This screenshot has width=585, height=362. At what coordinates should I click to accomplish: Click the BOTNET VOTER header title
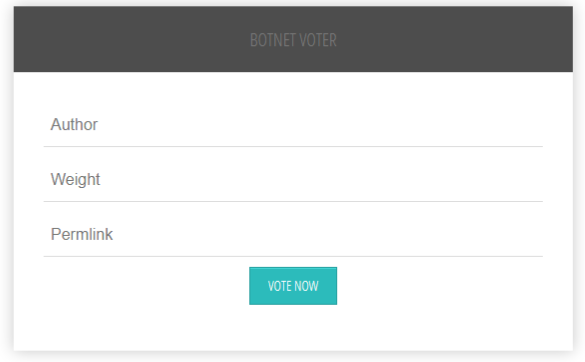click(x=293, y=40)
